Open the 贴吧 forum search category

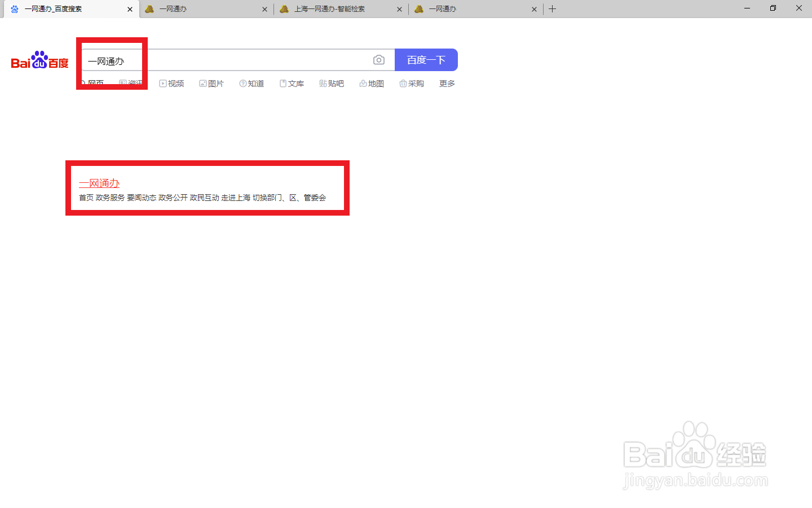pyautogui.click(x=332, y=83)
